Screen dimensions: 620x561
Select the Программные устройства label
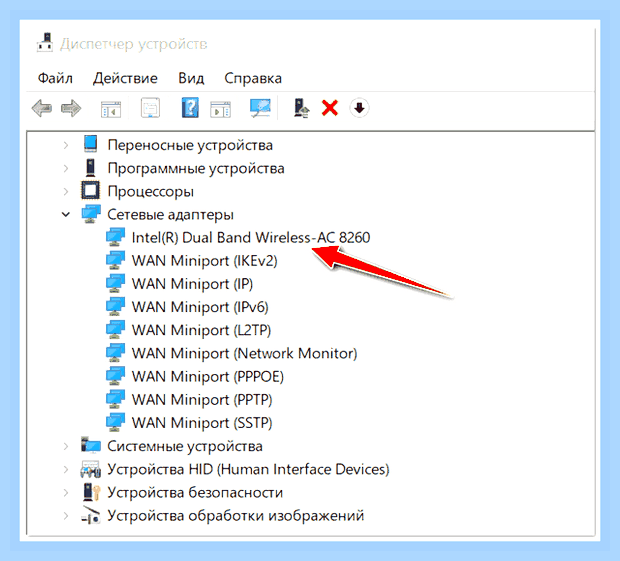196,168
